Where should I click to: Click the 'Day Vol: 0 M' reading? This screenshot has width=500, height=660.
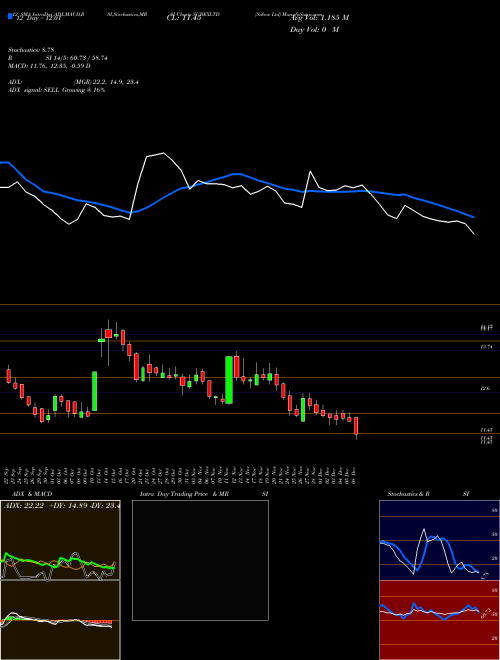(x=314, y=30)
